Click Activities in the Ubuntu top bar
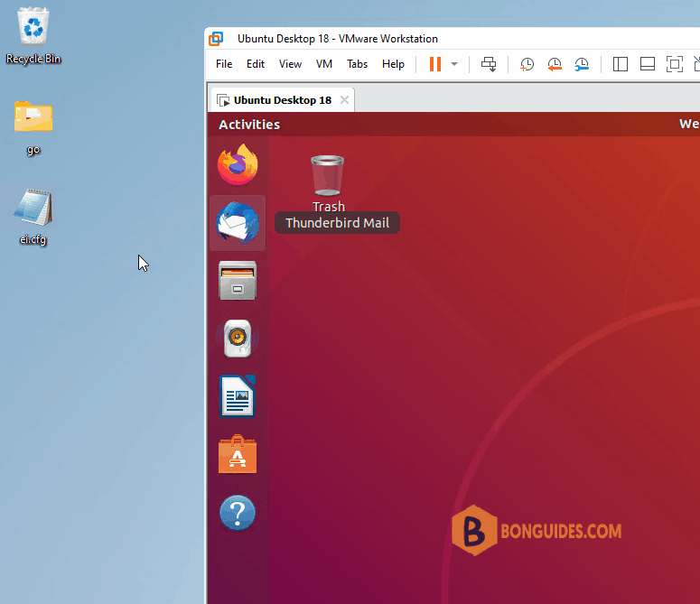The image size is (700, 604). click(x=249, y=125)
